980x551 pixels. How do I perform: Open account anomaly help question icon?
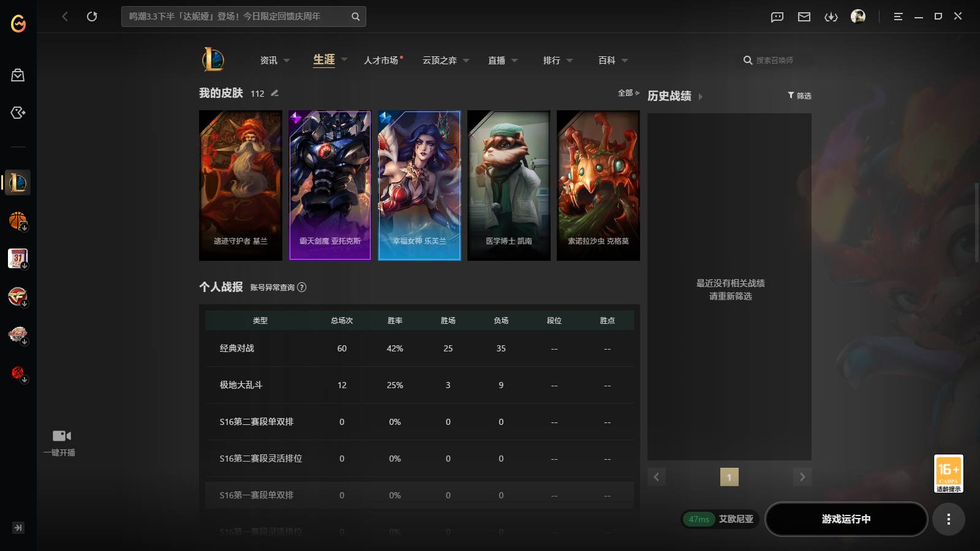(301, 287)
